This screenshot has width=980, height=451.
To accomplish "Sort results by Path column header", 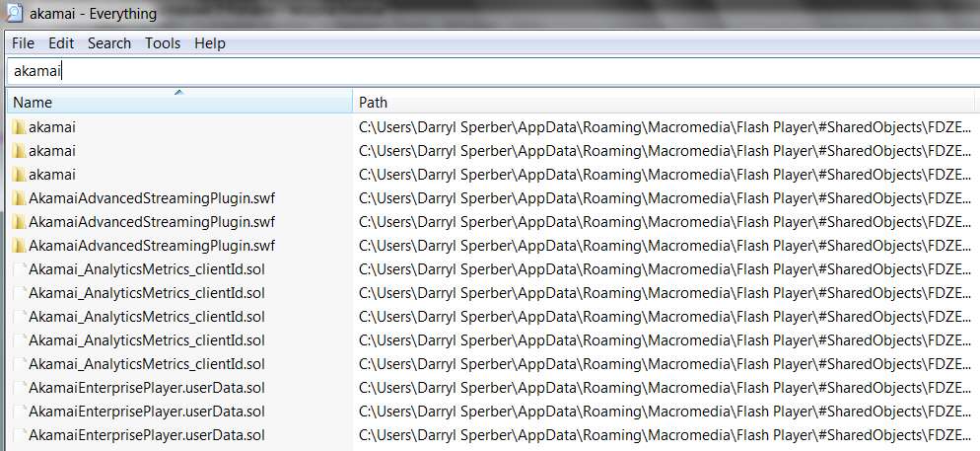I will click(664, 102).
